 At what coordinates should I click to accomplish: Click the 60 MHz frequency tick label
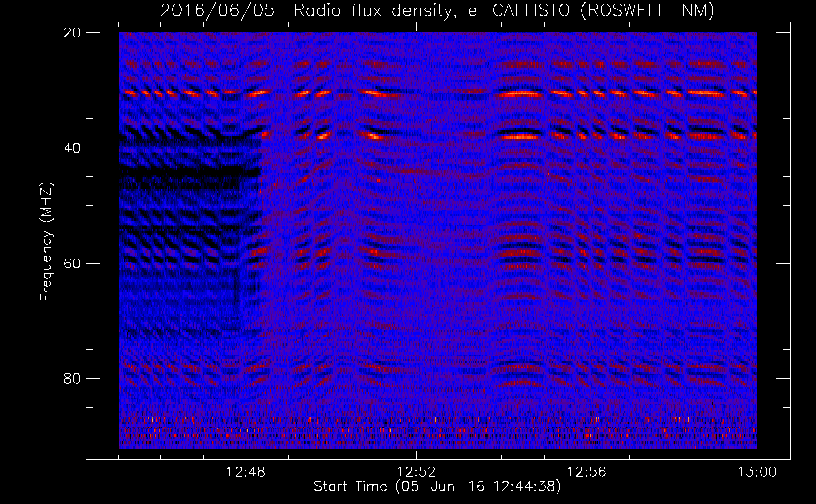point(73,263)
